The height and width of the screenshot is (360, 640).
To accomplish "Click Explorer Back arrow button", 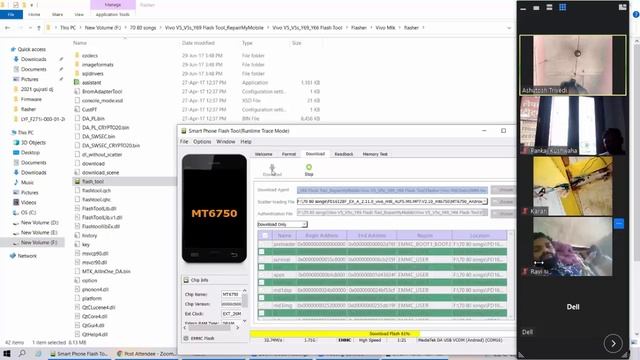I will point(8,28).
